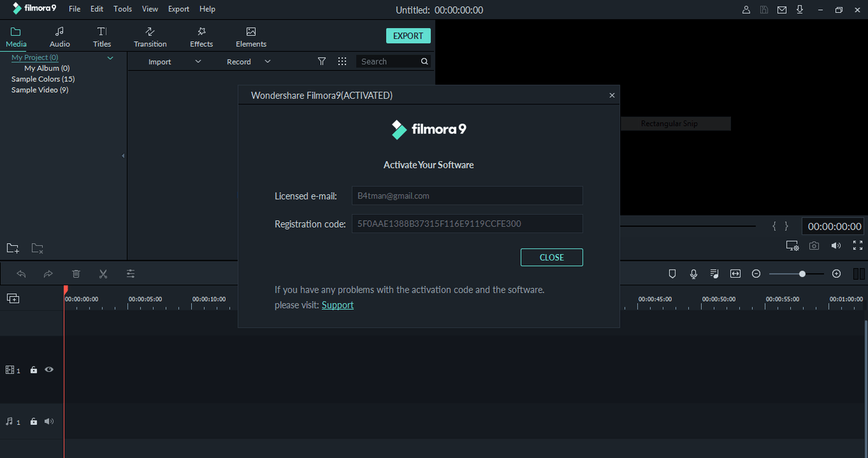Click the media filter icon
Screen dimensions: 868x458
tap(322, 61)
